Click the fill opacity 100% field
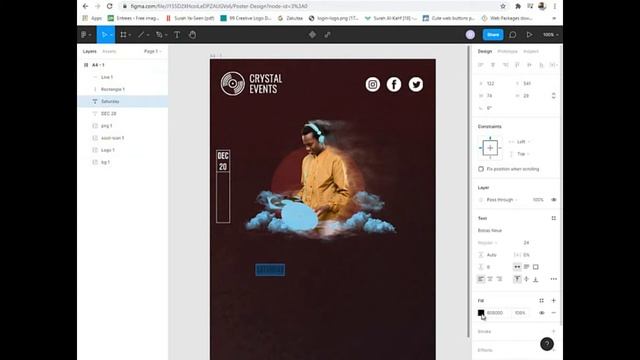 click(520, 313)
